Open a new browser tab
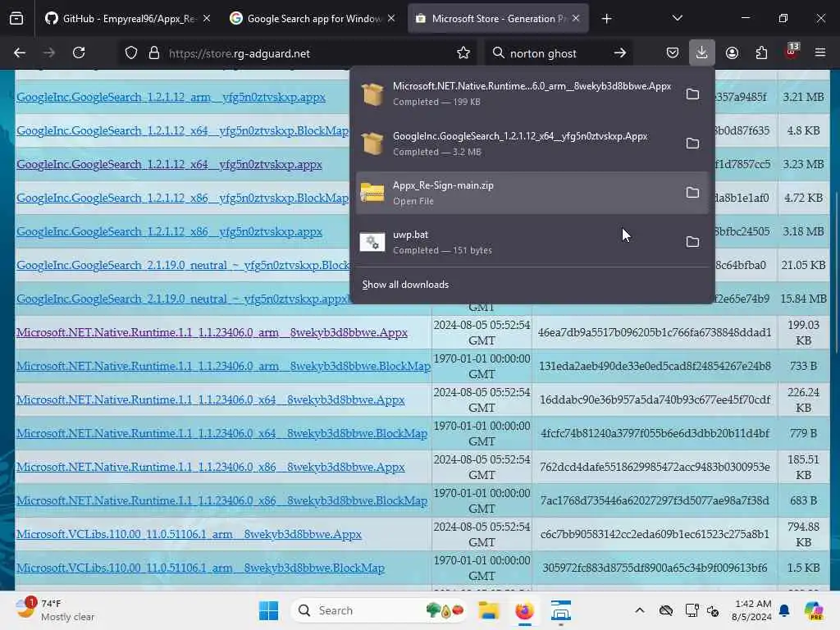This screenshot has width=840, height=630. [606, 19]
